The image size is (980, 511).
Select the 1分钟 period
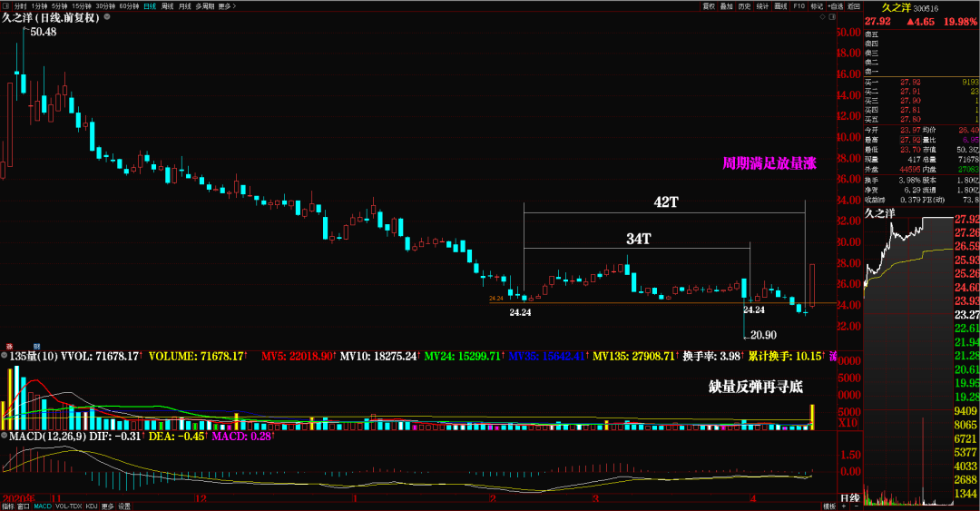point(39,6)
